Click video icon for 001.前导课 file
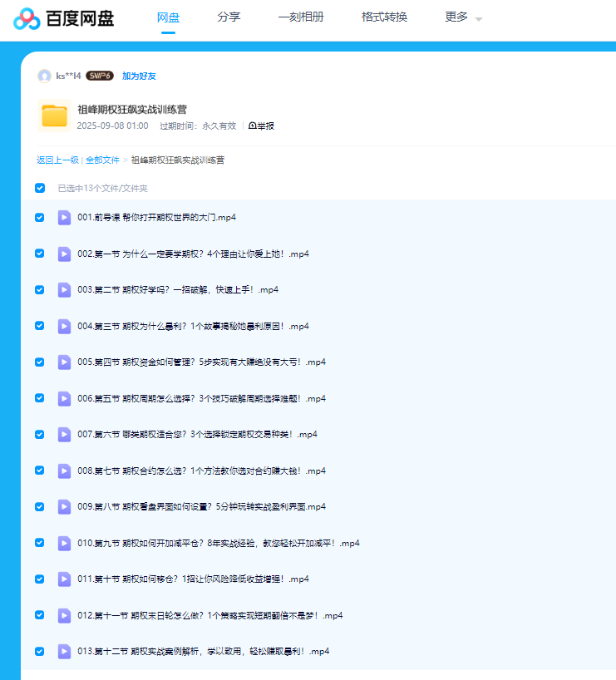This screenshot has height=680, width=616. click(x=64, y=218)
